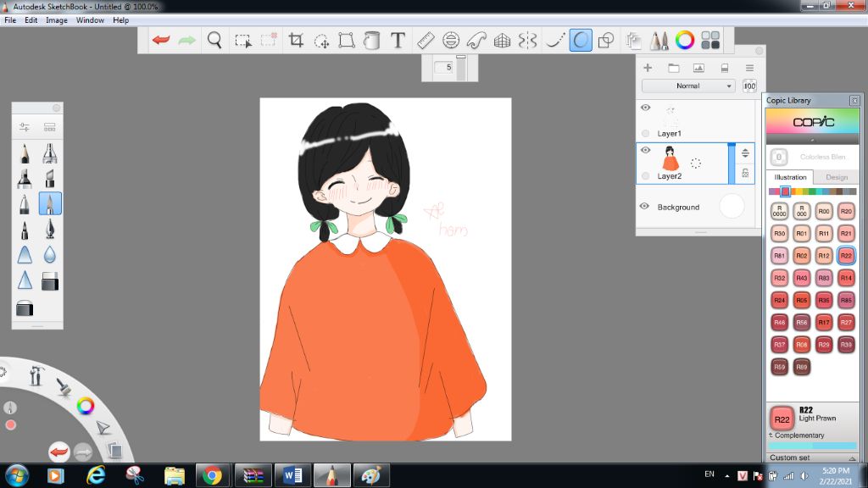Open Google Chrome from the taskbar
The width and height of the screenshot is (868, 488).
pyautogui.click(x=212, y=475)
